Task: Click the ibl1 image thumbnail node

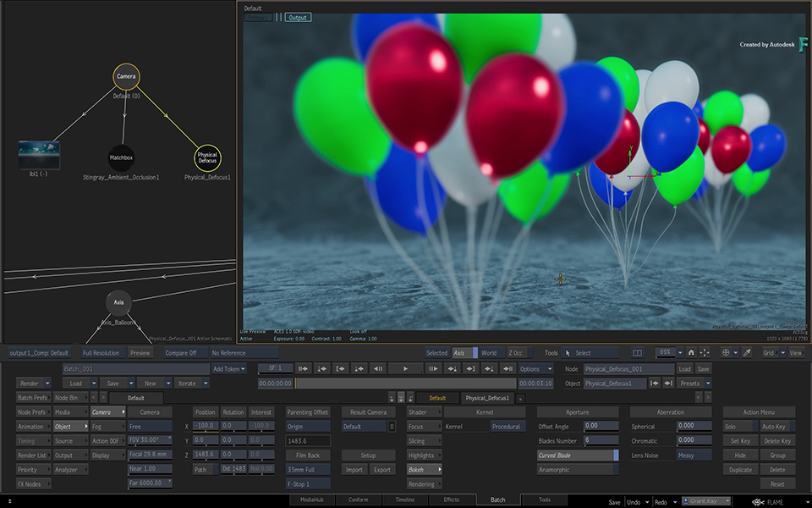Action: pyautogui.click(x=39, y=154)
